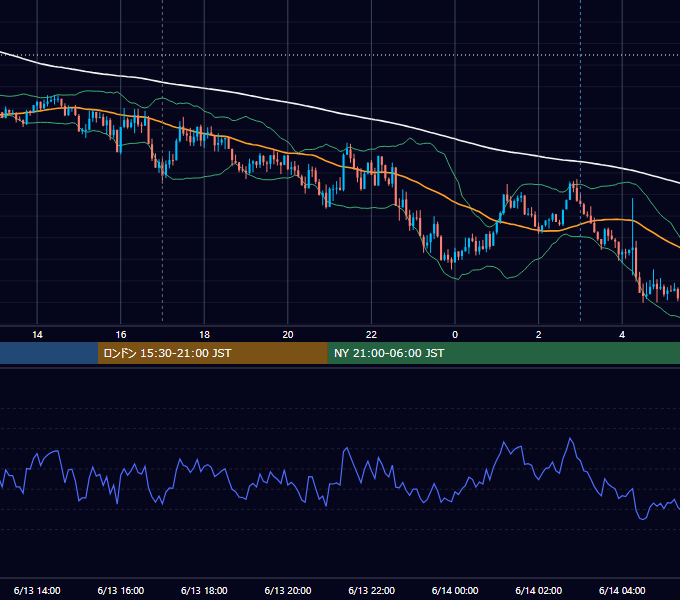
Task: Click the 6/14 00:00 date label
Action: click(x=455, y=590)
